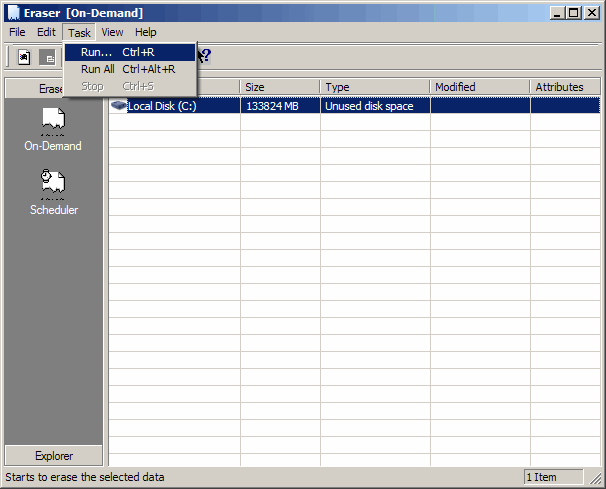Image resolution: width=606 pixels, height=489 pixels.
Task: Click the status bar hint text
Action: coord(85,477)
